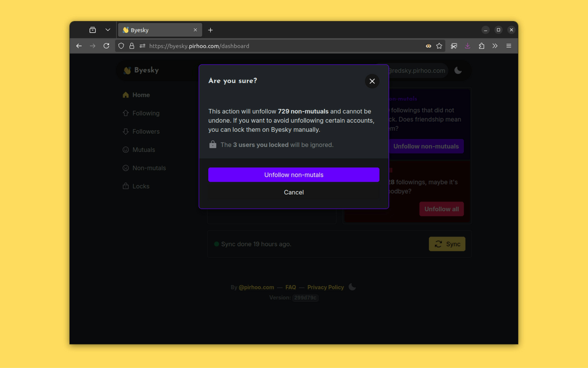The height and width of the screenshot is (368, 588).
Task: Focus the address bar URL field
Action: [280, 46]
